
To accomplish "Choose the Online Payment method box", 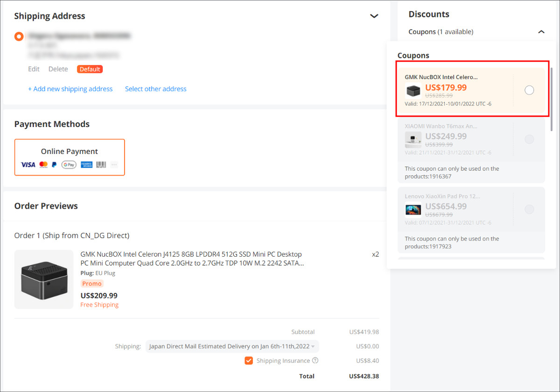I will coord(70,157).
